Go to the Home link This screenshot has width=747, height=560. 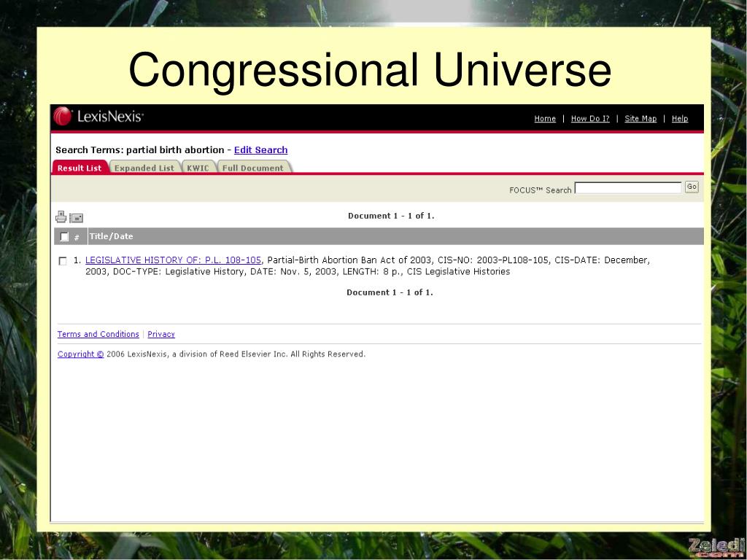coord(545,119)
